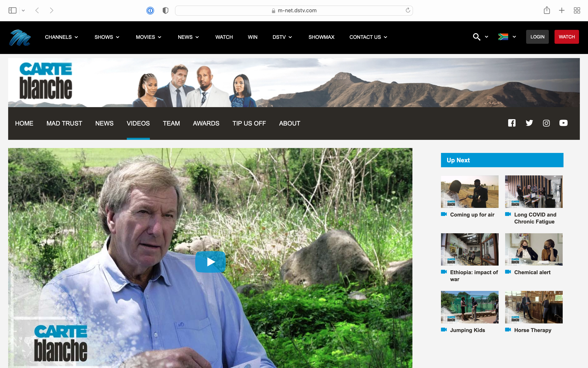Click camera icon beside Chemical alert

point(508,272)
